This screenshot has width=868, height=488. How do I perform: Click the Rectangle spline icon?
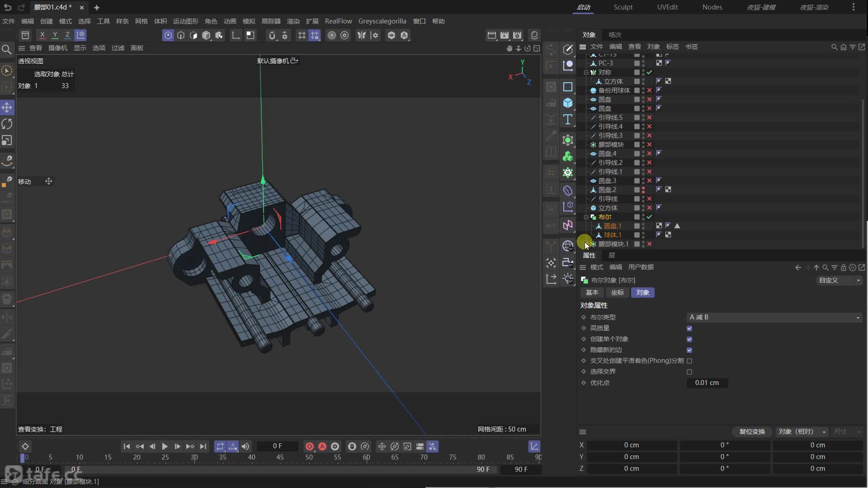click(x=568, y=87)
